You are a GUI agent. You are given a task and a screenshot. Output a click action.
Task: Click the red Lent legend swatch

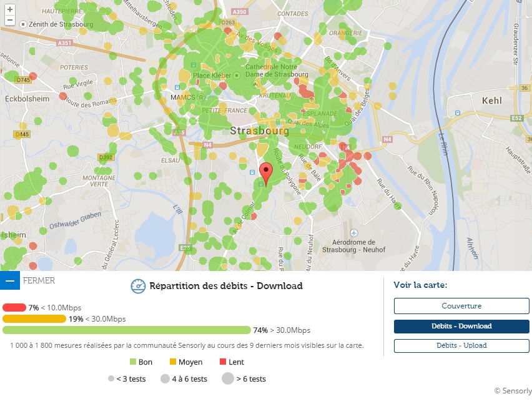point(223,362)
